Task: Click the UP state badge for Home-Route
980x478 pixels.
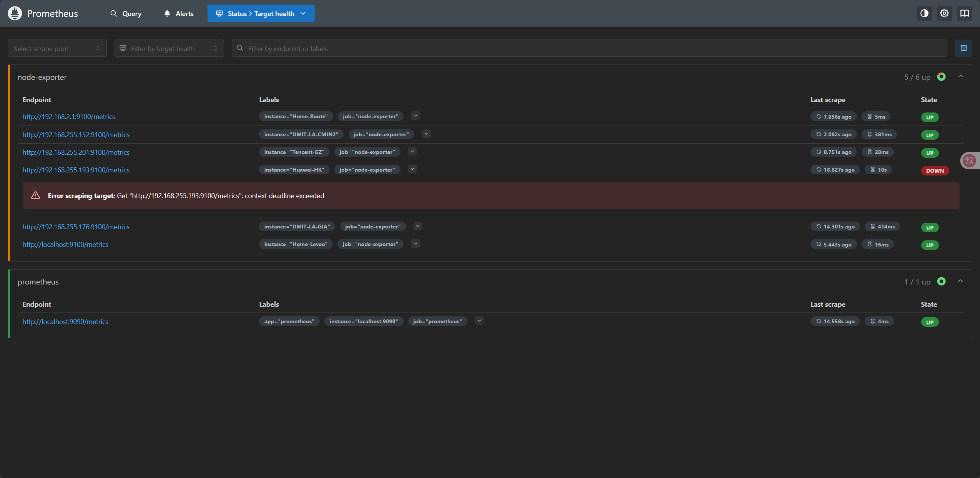Action: 930,117
